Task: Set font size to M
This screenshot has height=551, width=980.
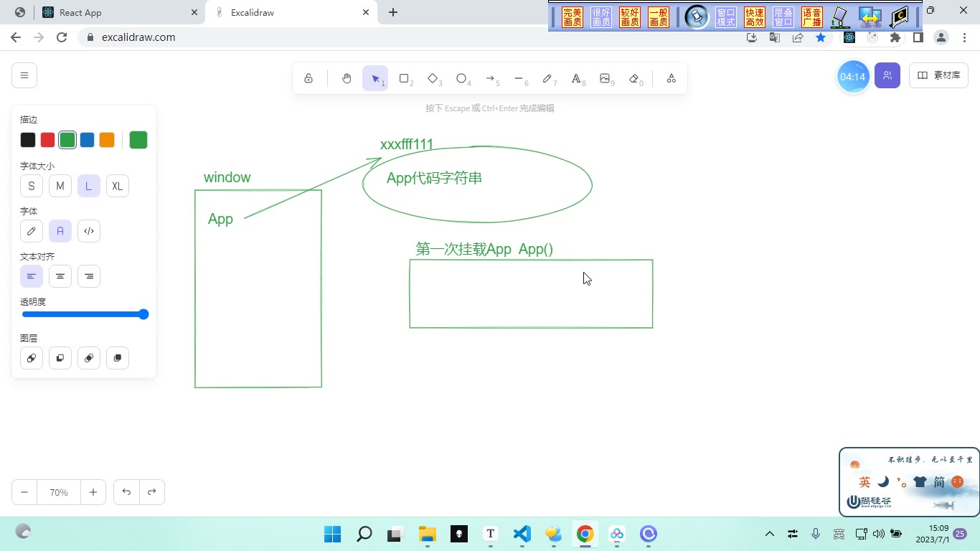Action: pyautogui.click(x=60, y=186)
